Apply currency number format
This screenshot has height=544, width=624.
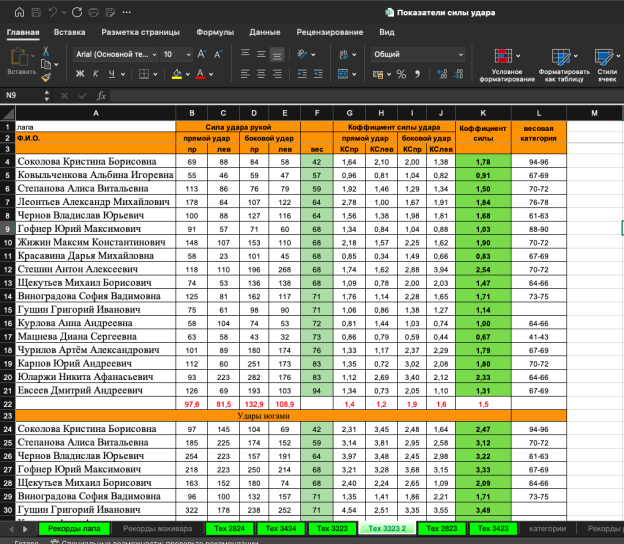(x=378, y=74)
